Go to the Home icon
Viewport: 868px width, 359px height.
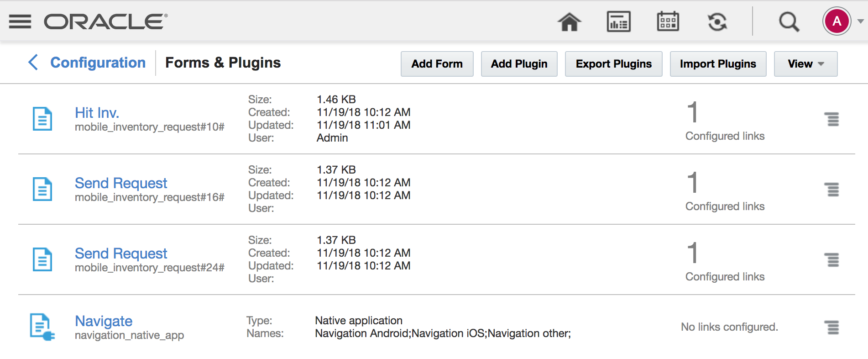tap(569, 21)
